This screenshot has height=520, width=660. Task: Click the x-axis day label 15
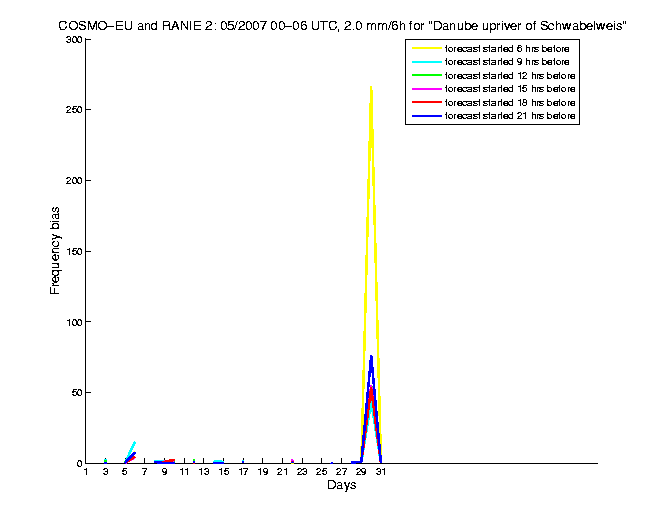[x=224, y=472]
